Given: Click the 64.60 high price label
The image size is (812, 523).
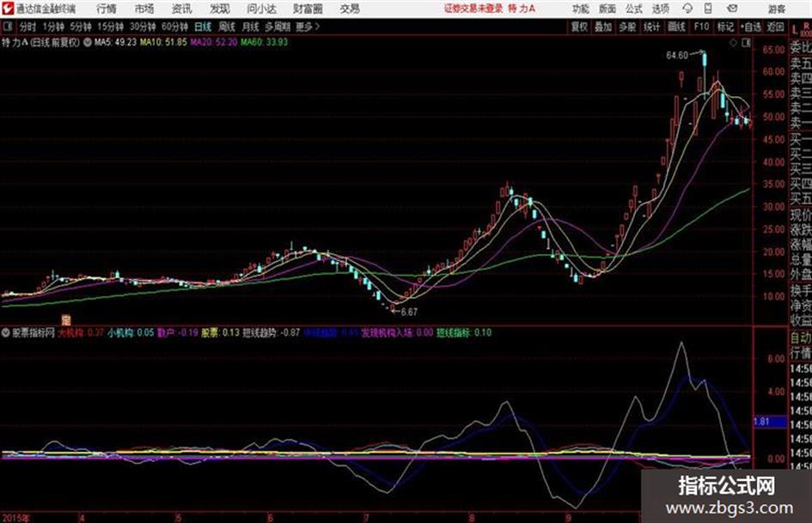Looking at the screenshot, I should click(677, 56).
